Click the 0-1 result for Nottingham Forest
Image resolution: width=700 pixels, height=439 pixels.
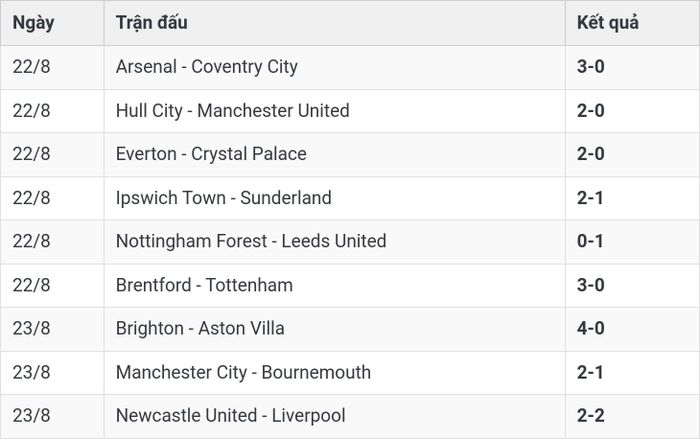[590, 241]
